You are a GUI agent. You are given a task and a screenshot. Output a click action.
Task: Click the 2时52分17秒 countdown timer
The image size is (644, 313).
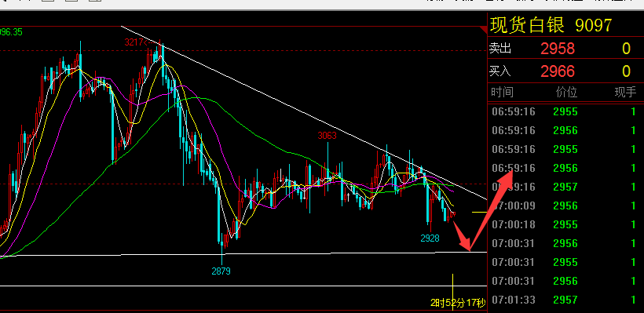(x=458, y=303)
